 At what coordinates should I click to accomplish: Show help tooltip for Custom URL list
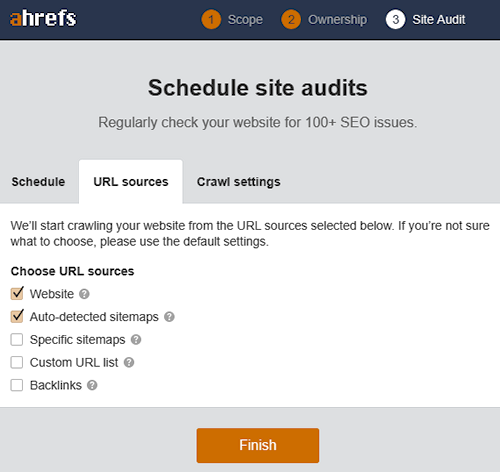click(x=129, y=362)
